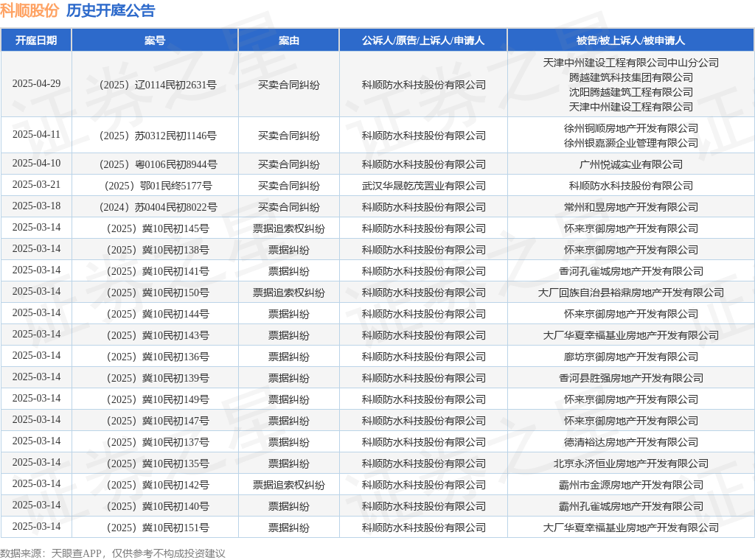The height and width of the screenshot is (560, 755).
Task: Click 霸州孔雀城房地产开发有限公司 defendant
Action: click(x=631, y=506)
